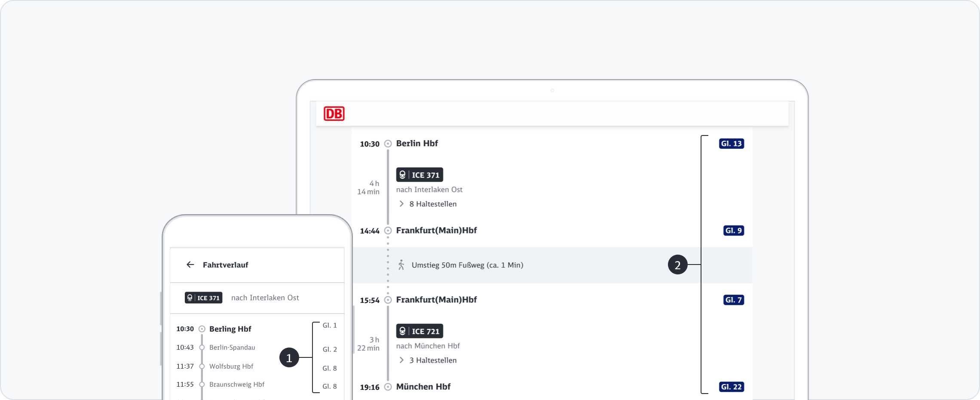Click the 15:54 Frankfurt(Main)Hbf departure stop
980x400 pixels.
[436, 300]
